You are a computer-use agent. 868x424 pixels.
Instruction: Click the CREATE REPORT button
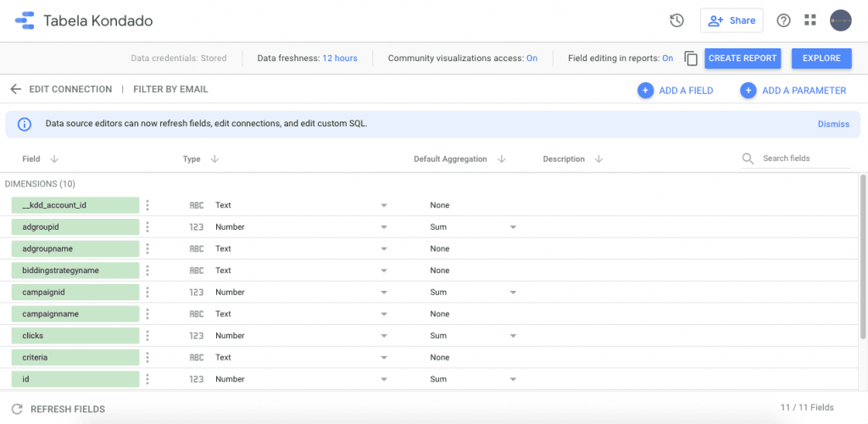click(x=743, y=59)
